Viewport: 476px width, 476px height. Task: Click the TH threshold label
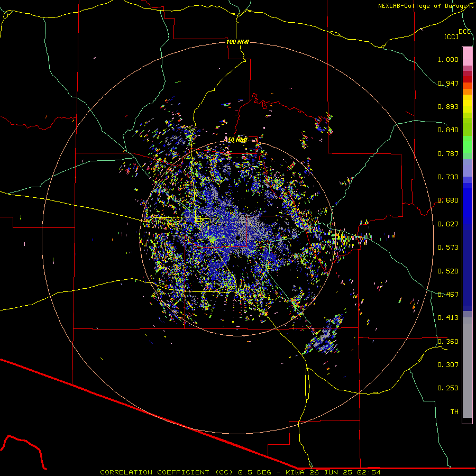[x=454, y=412]
